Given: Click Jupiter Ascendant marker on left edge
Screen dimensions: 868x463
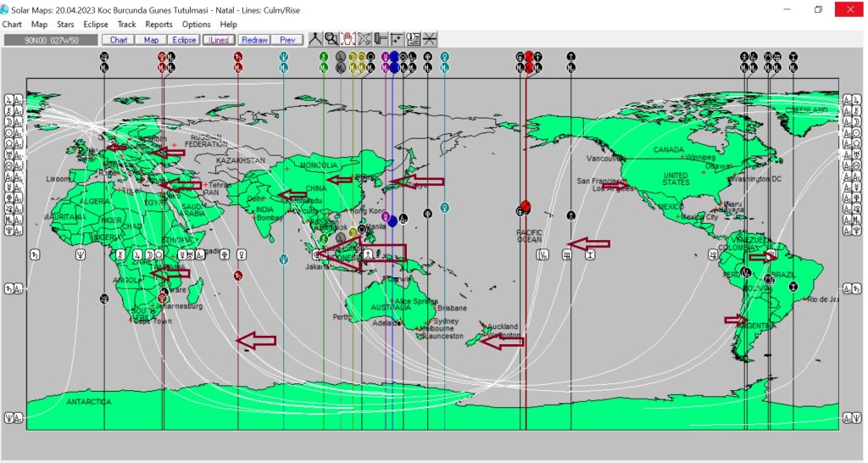Looking at the screenshot, I should tap(13, 99).
